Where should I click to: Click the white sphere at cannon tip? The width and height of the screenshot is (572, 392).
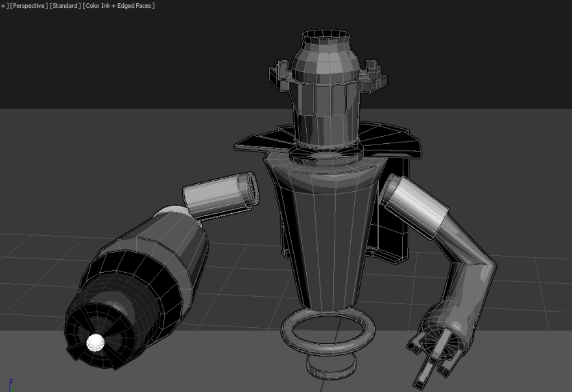pos(95,342)
